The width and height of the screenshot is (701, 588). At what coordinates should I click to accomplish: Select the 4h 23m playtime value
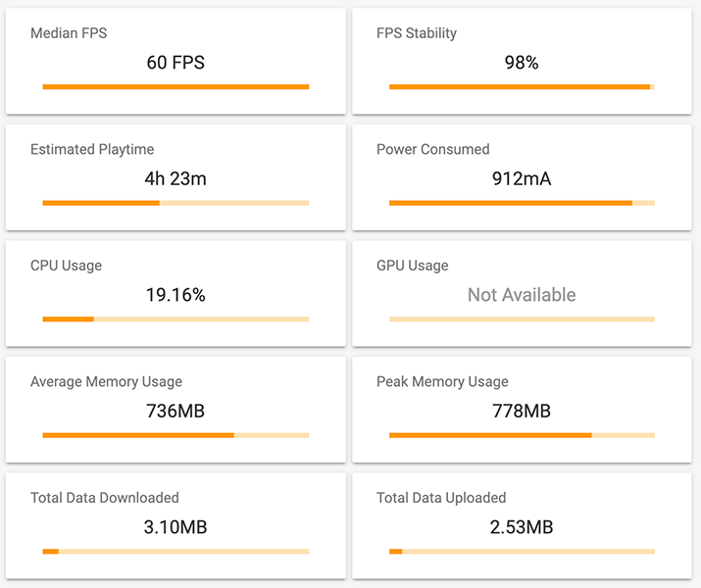175,178
